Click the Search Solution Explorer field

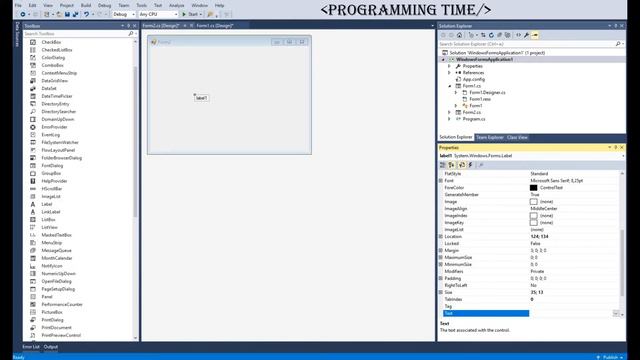[x=527, y=44]
